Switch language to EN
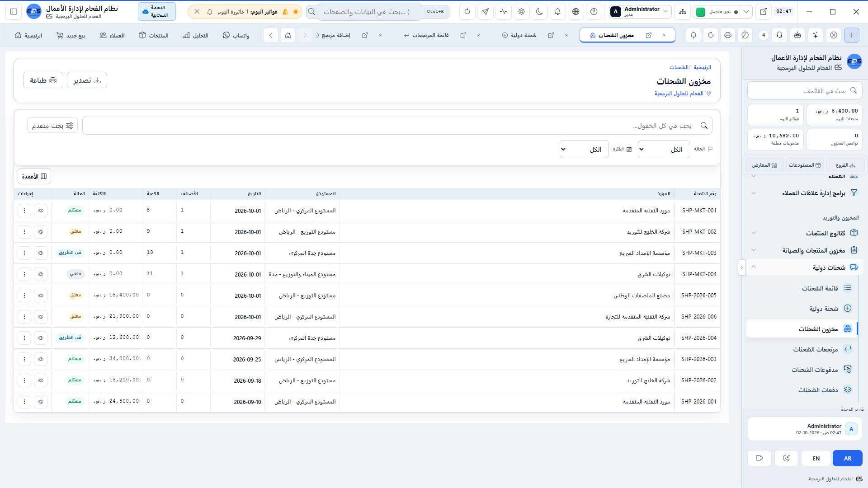Screen dimensions: 868x488 816,458
